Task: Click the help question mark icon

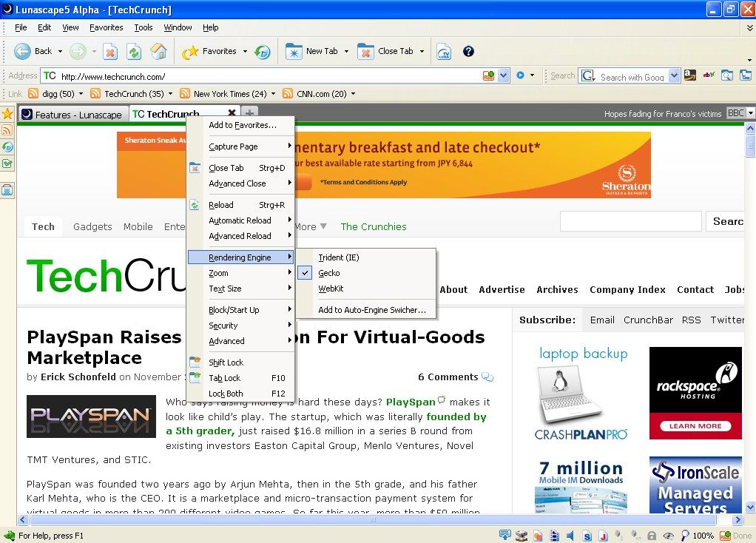Action: pyautogui.click(x=468, y=52)
